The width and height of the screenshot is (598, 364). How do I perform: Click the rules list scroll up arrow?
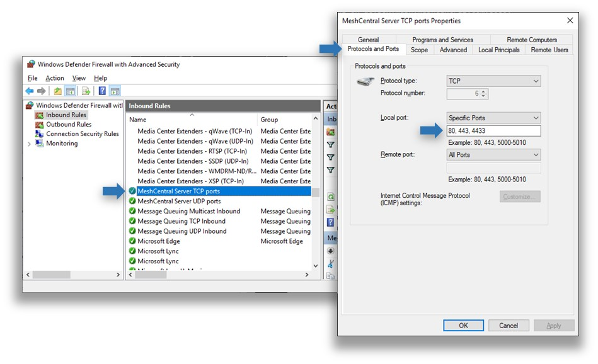point(316,118)
